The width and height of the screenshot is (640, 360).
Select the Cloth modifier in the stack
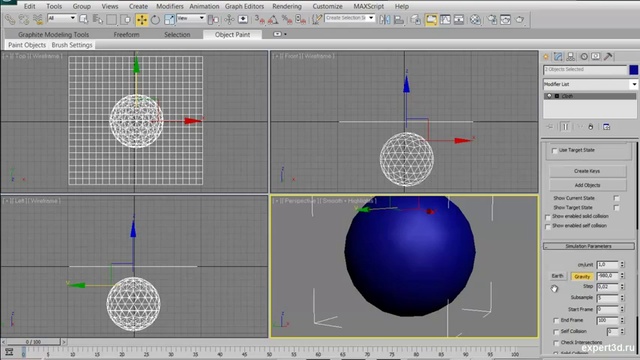590,96
